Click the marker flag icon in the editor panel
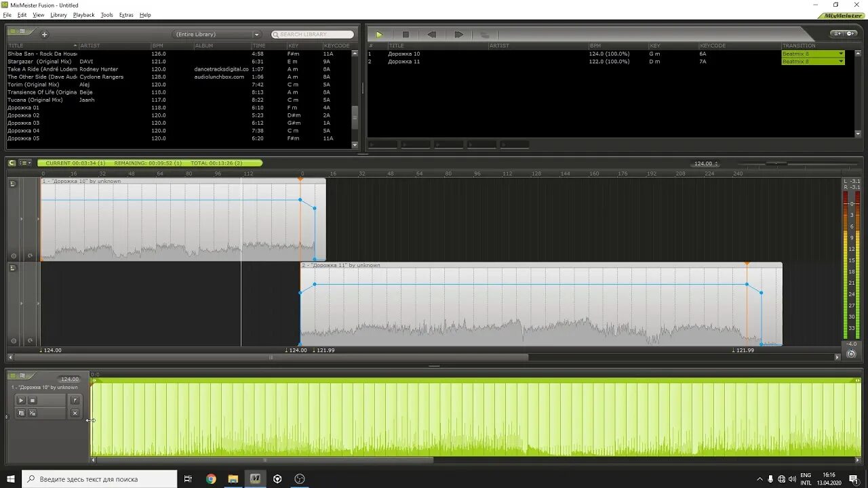 click(75, 401)
